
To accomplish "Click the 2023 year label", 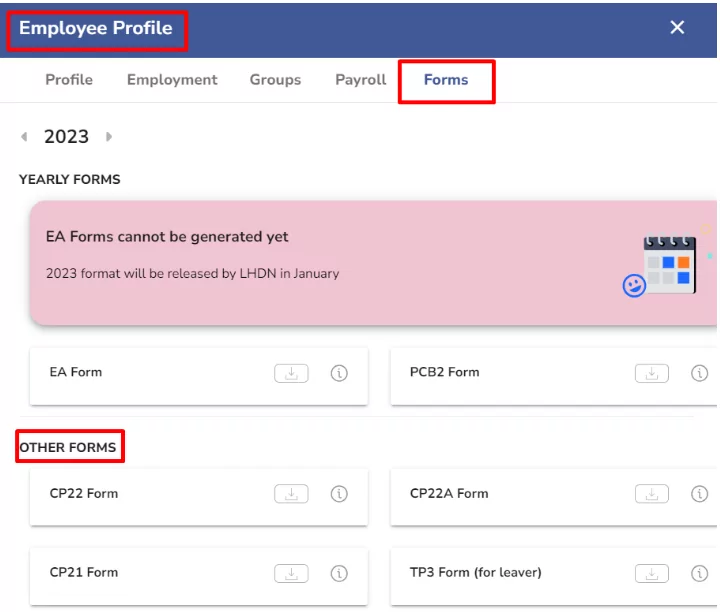I will [67, 137].
